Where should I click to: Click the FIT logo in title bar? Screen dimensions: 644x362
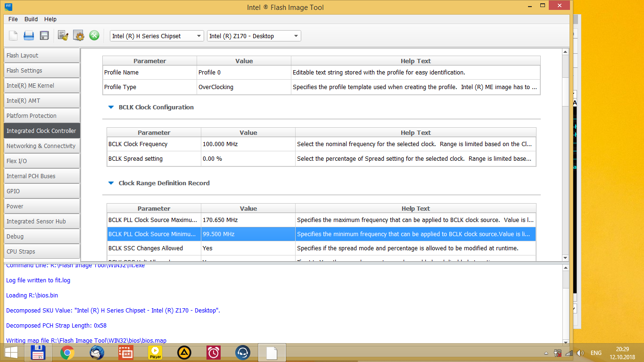pyautogui.click(x=8, y=7)
